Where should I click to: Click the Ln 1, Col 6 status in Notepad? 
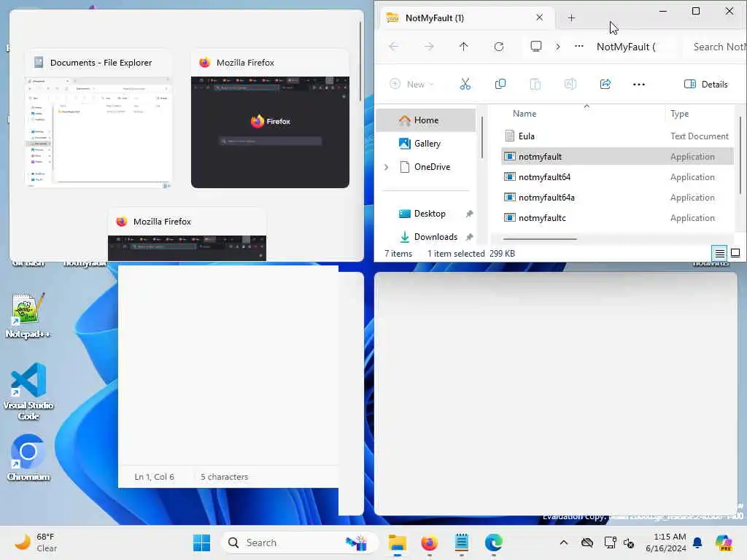(x=155, y=477)
